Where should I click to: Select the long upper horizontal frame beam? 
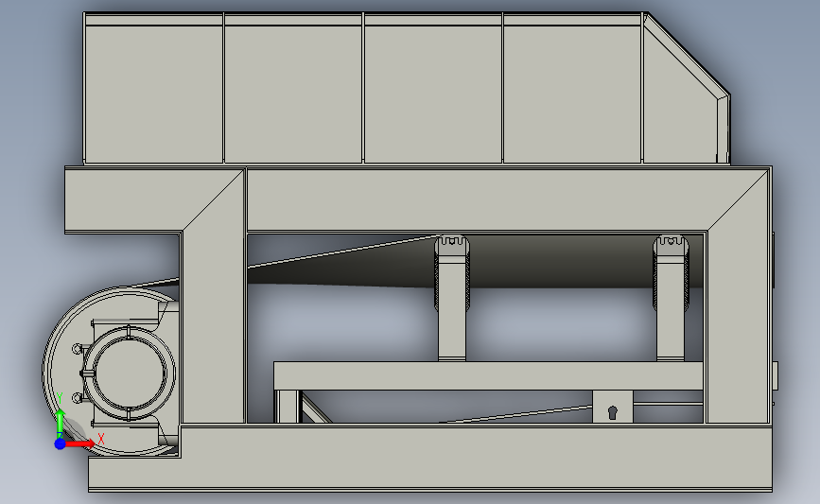[x=476, y=200]
